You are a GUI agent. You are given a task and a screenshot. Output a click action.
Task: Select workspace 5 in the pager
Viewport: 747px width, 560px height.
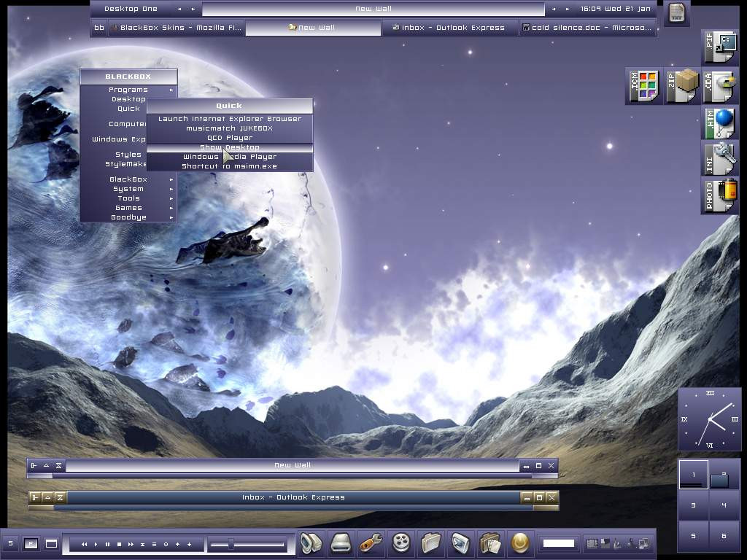[694, 536]
